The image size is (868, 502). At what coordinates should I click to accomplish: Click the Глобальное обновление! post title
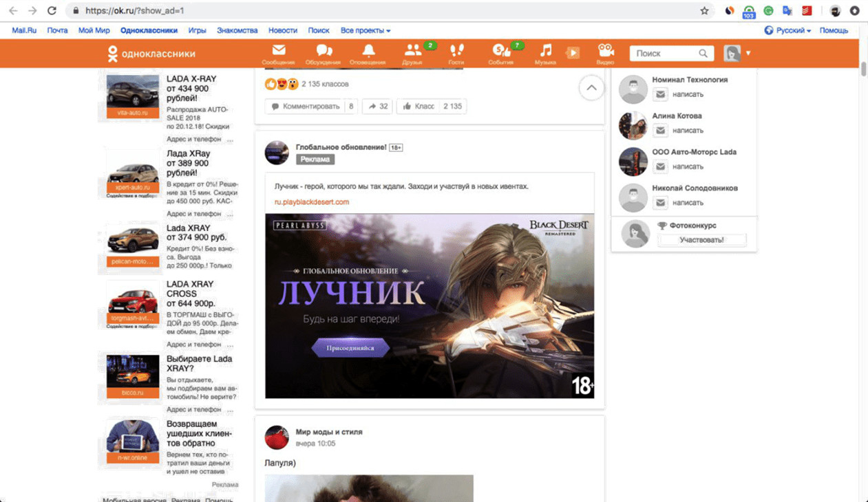tap(341, 147)
